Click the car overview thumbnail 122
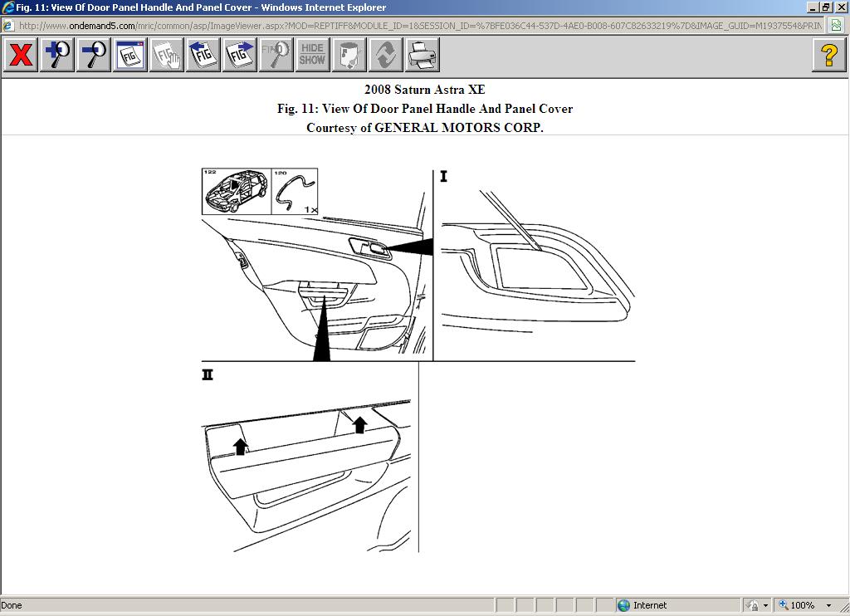 (237, 192)
